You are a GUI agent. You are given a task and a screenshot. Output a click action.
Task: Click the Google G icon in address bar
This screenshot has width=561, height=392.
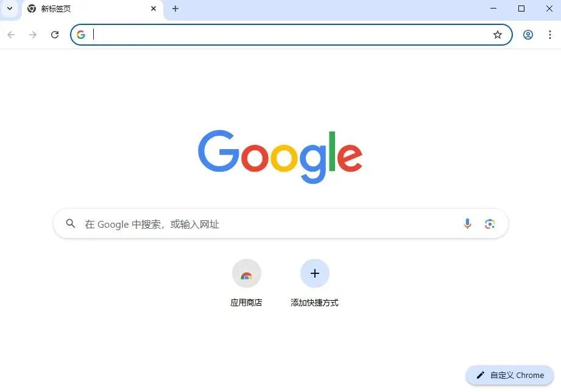click(x=81, y=35)
